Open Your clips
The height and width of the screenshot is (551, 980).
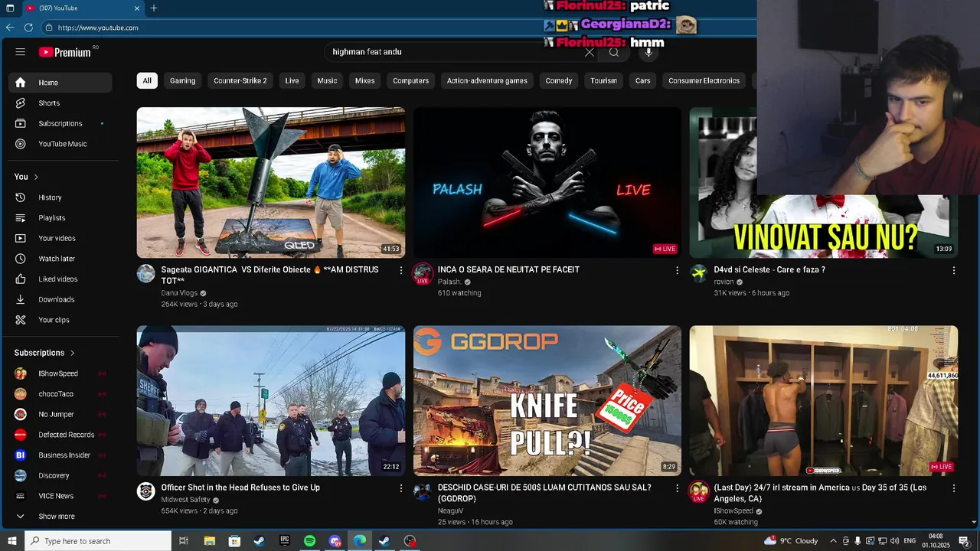click(60, 320)
